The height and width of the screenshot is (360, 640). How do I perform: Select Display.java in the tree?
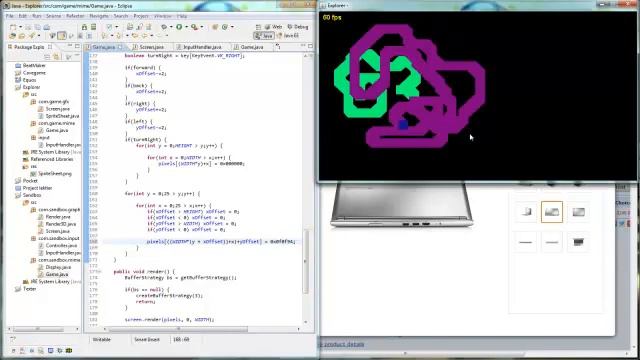click(58, 267)
